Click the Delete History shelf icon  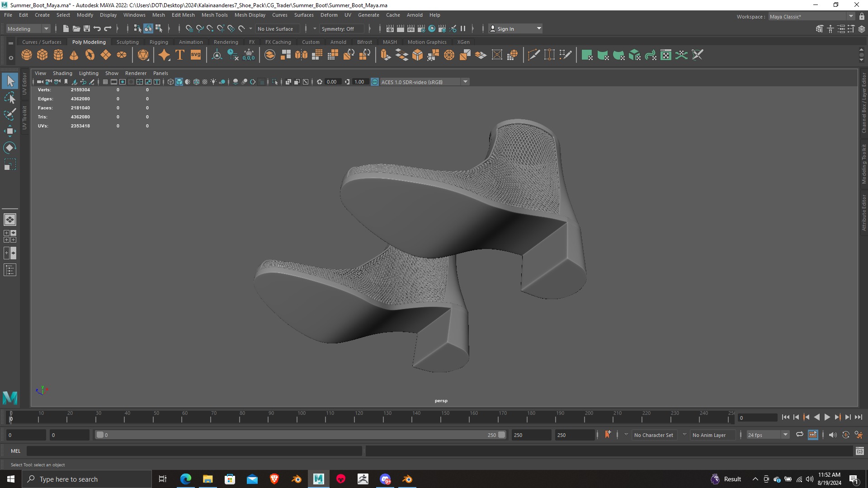[x=233, y=55]
